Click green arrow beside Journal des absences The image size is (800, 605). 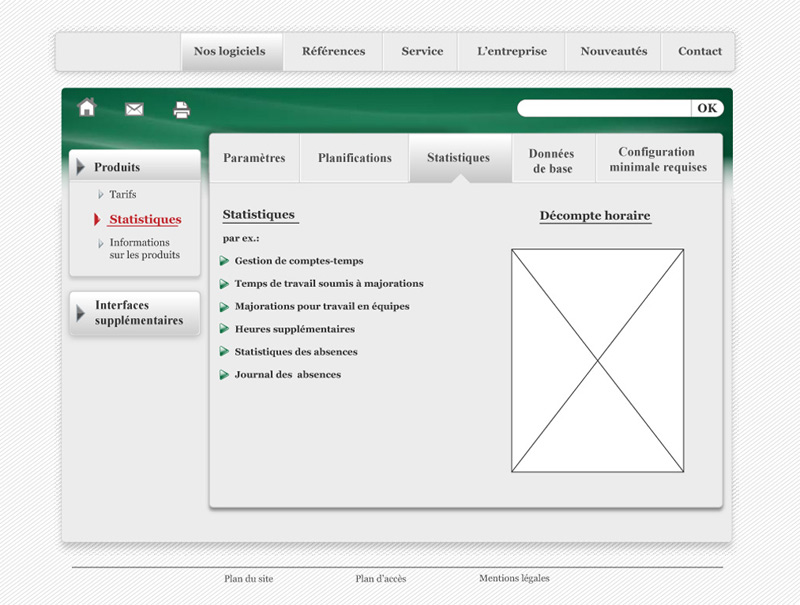[225, 375]
